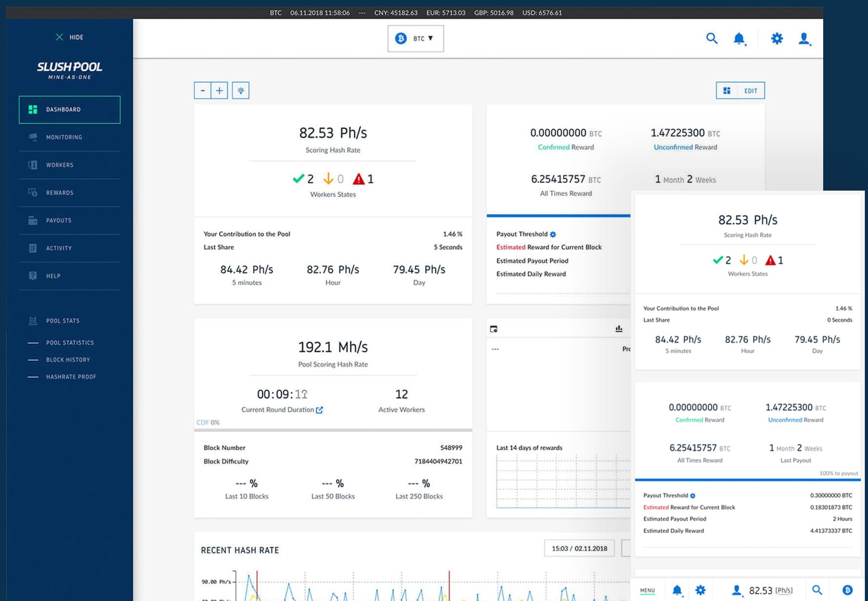
Task: Click the Rewards icon in the sidebar
Action: [x=33, y=193]
